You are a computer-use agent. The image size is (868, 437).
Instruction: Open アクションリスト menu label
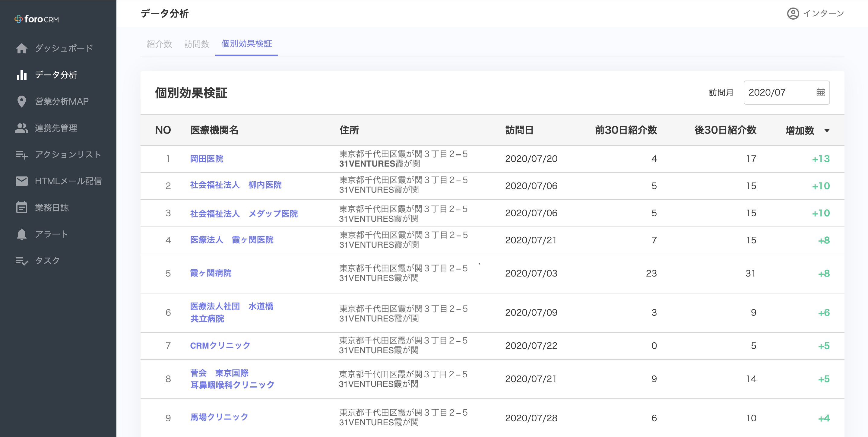68,155
